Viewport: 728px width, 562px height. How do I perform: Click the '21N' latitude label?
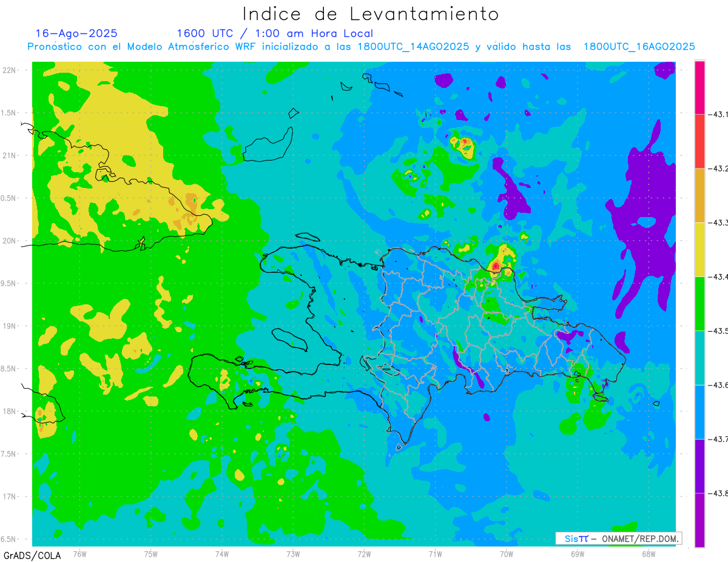(10, 156)
